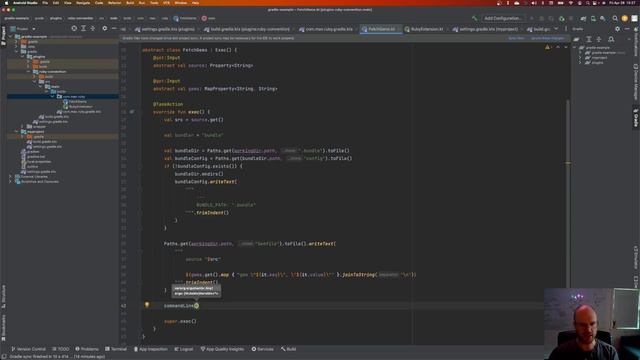The height and width of the screenshot is (360, 640).
Task: Expand Scratches and Consoles node
Action: [11, 182]
